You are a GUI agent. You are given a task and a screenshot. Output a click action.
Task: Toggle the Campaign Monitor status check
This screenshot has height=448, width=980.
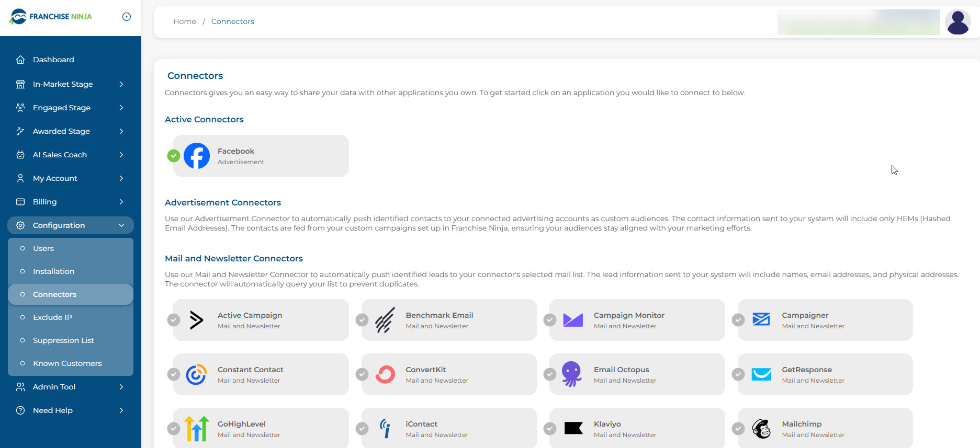pos(550,320)
